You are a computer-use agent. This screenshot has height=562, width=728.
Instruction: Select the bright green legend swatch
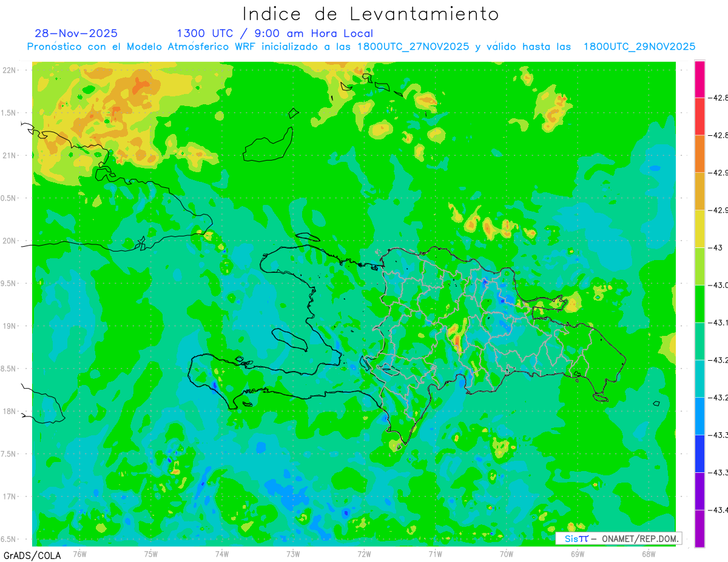click(x=699, y=304)
